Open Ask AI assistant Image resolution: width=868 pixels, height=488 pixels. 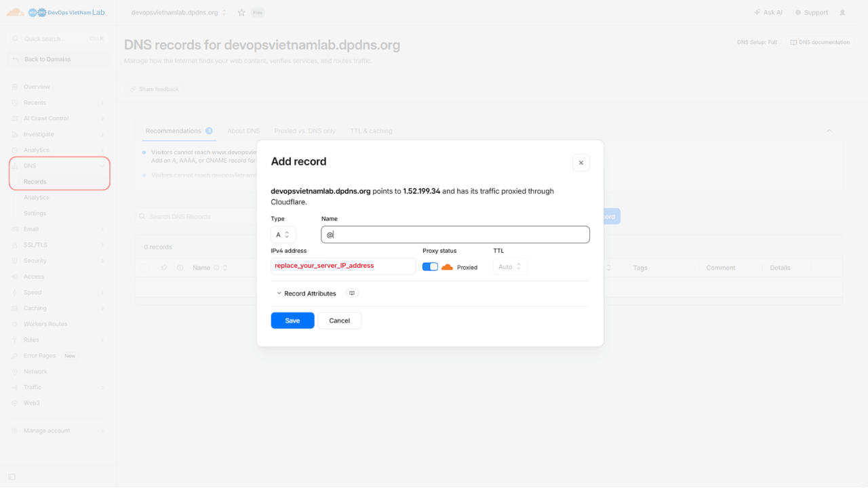point(768,12)
